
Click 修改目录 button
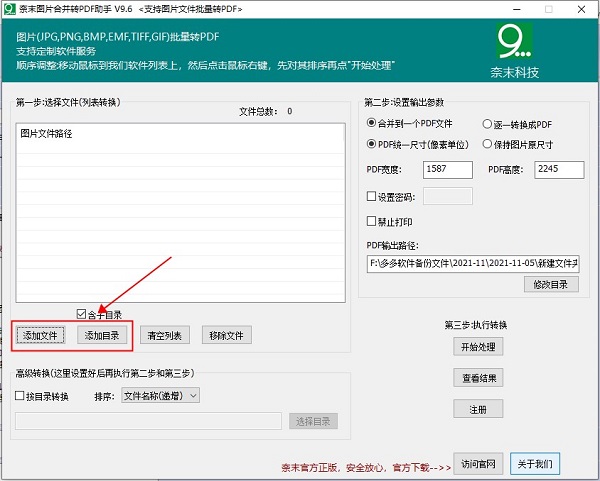click(x=551, y=284)
